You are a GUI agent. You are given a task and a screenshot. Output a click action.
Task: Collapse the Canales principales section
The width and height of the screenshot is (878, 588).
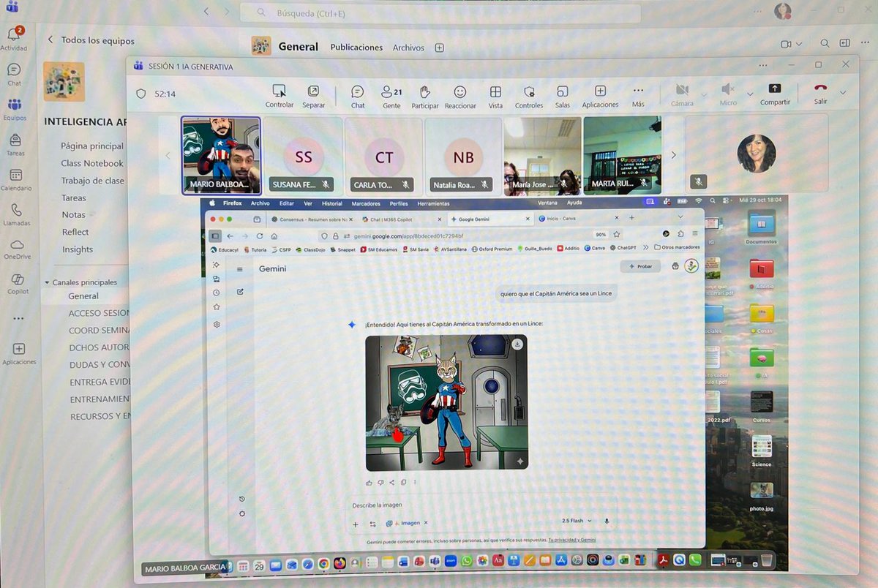tap(48, 282)
